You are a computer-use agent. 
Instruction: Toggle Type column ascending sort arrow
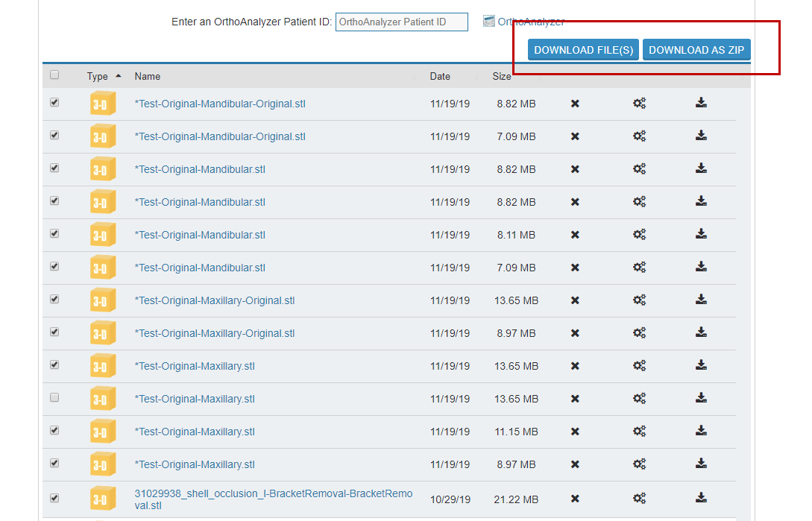(119, 76)
